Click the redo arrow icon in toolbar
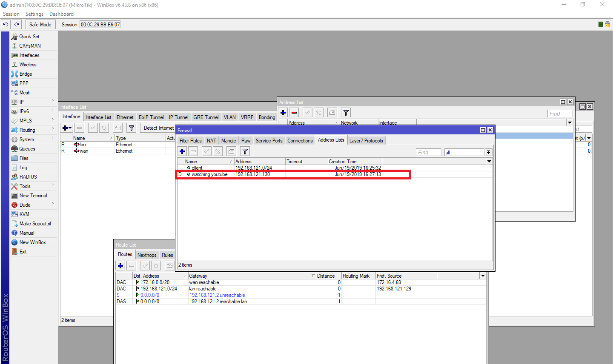The width and height of the screenshot is (613, 364). [17, 24]
